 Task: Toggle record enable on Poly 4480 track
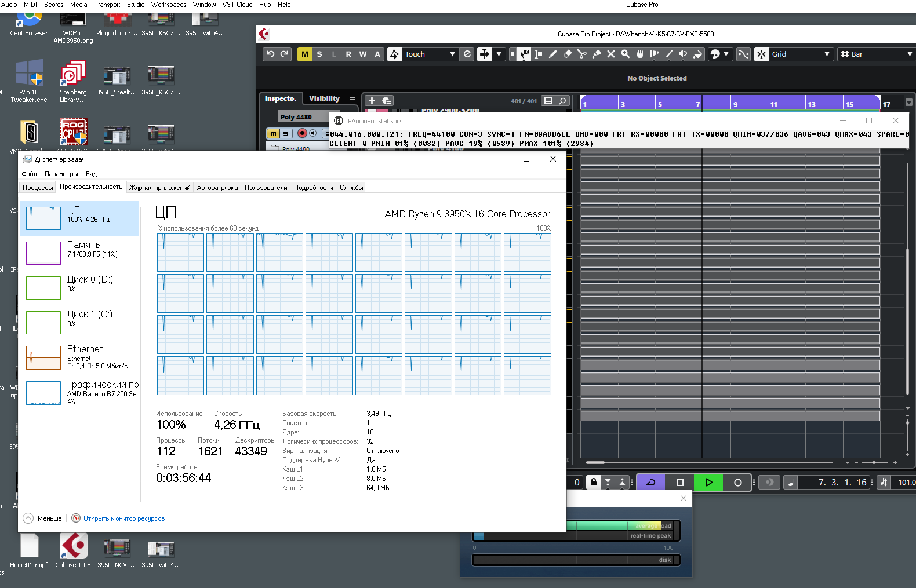pos(302,133)
